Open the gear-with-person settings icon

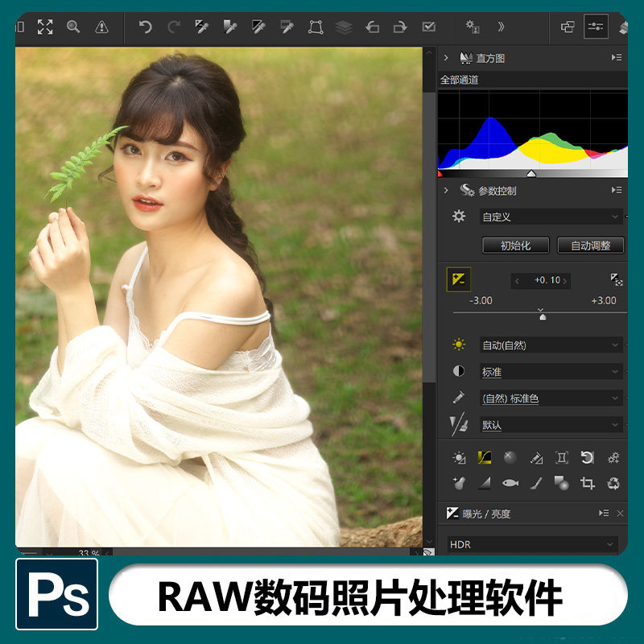(x=473, y=27)
